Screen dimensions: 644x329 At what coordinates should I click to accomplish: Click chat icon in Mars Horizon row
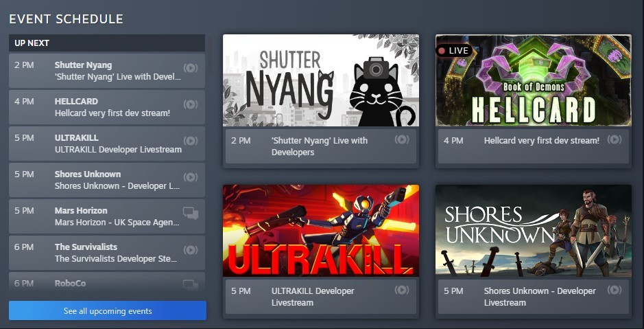tap(191, 213)
